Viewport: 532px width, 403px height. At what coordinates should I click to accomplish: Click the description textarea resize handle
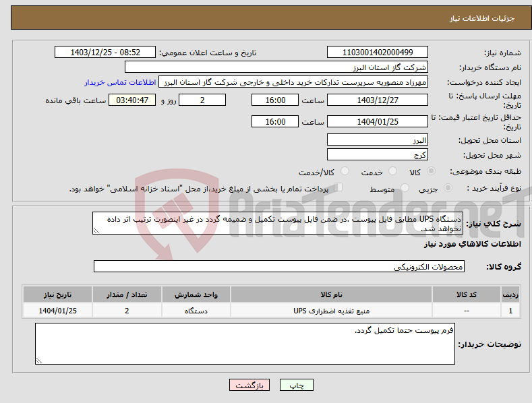pos(96,231)
